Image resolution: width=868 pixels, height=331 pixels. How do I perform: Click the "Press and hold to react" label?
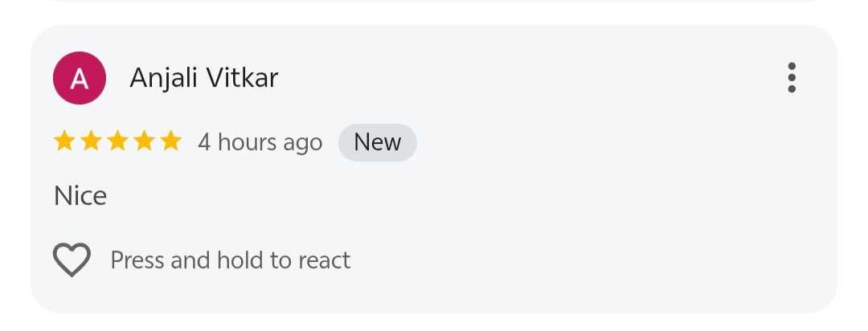[x=231, y=260]
